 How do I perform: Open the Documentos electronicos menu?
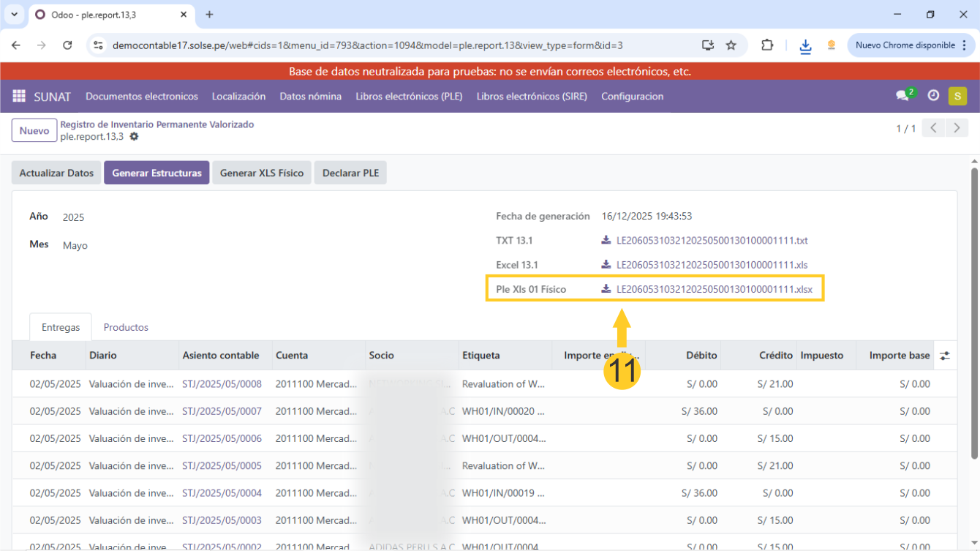(142, 97)
